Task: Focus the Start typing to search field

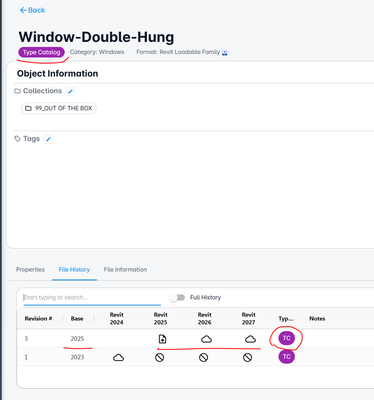Action: (92, 297)
